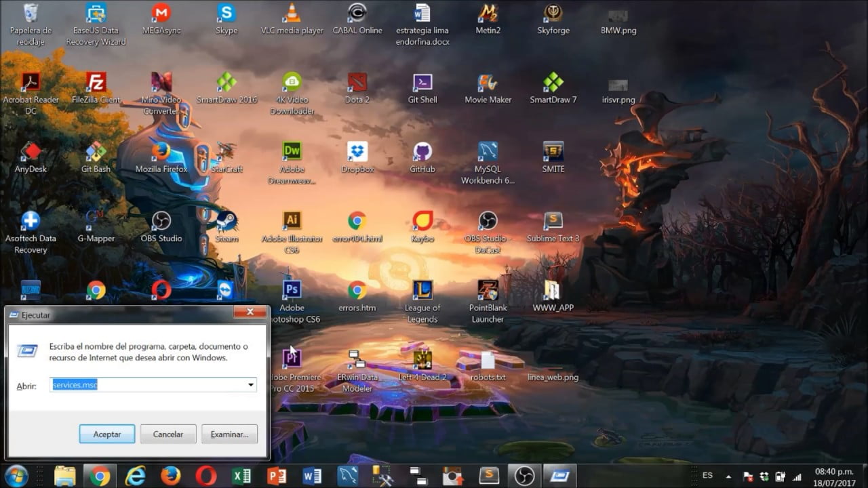Select the errors.htm file
The height and width of the screenshot is (488, 868).
(x=357, y=296)
